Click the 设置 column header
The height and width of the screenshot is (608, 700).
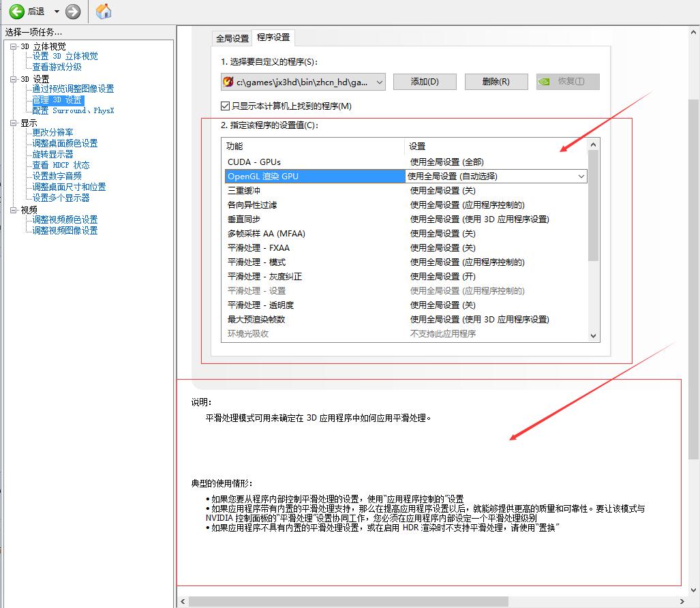(496, 146)
